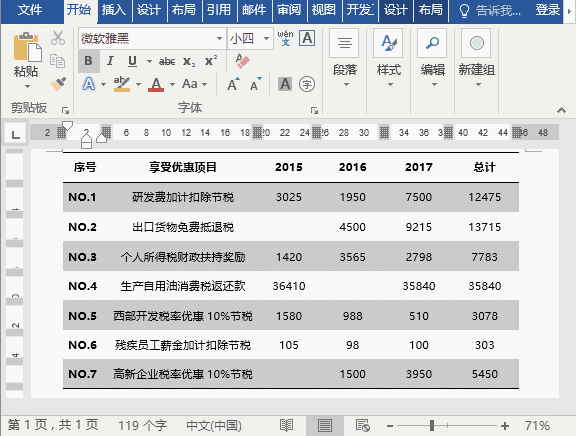This screenshot has height=436, width=576.
Task: Switch to the 审阅 review tab
Action: click(289, 10)
